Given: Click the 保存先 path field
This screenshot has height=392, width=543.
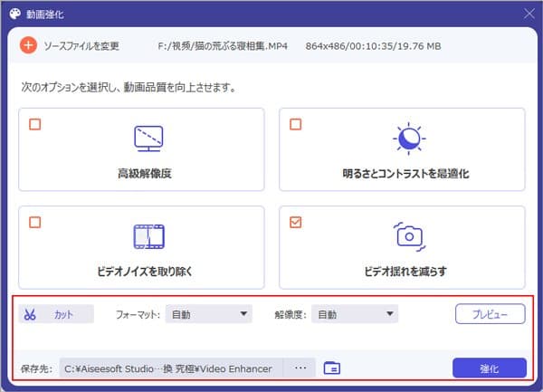Looking at the screenshot, I should (x=171, y=368).
